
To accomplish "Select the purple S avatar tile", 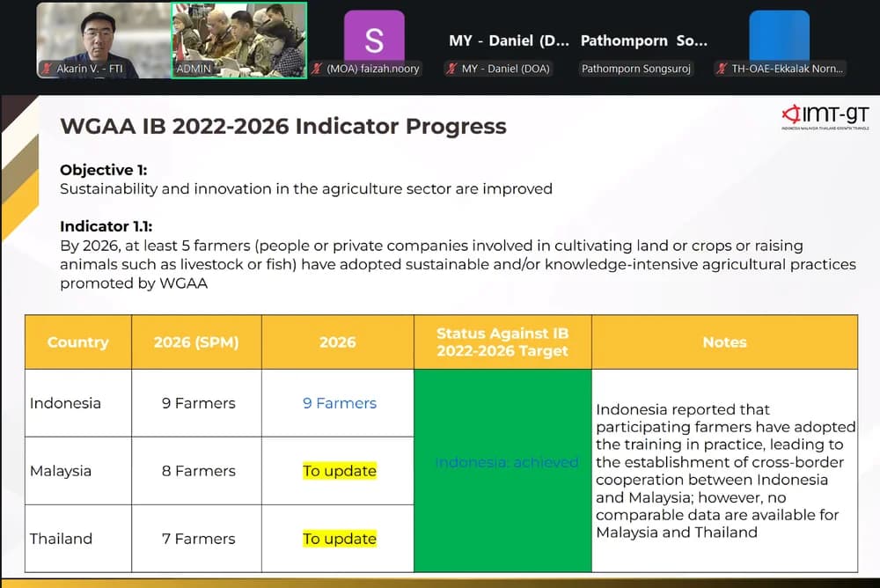I will 374,36.
